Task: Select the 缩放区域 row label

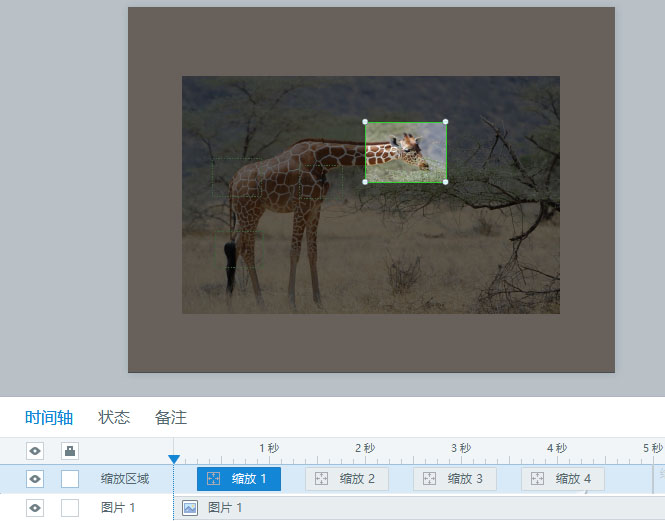Action: tap(125, 479)
